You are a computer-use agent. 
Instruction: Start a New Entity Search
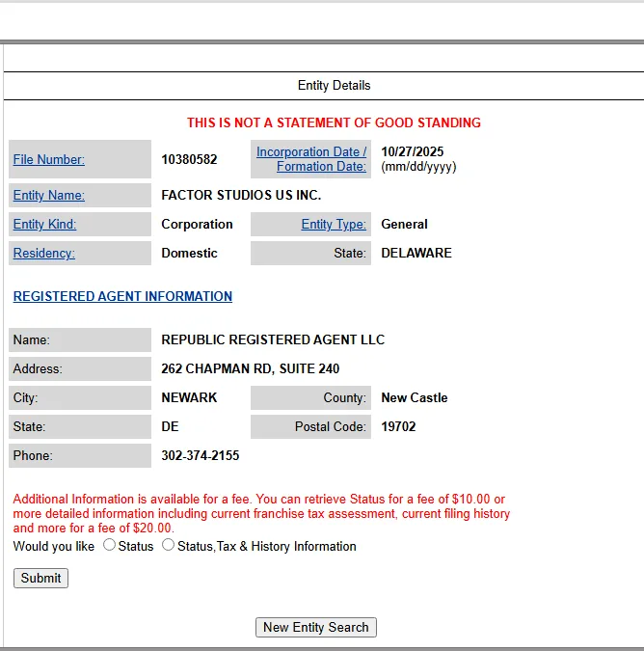(x=316, y=627)
